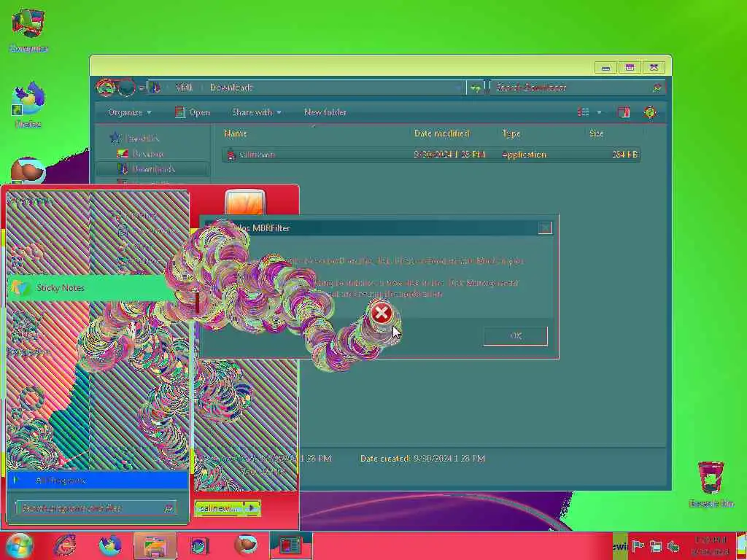
Task: Sort files by Date modified column
Action: tap(441, 133)
